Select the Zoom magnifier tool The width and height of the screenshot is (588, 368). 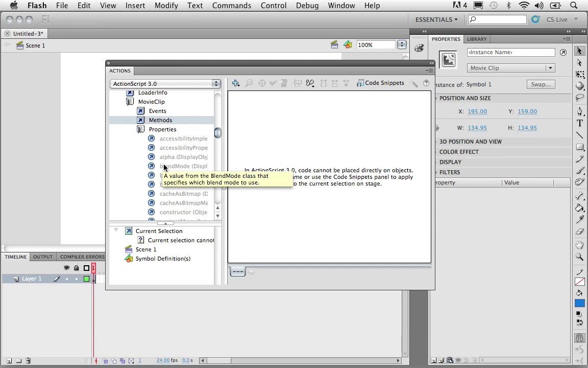[x=579, y=257]
